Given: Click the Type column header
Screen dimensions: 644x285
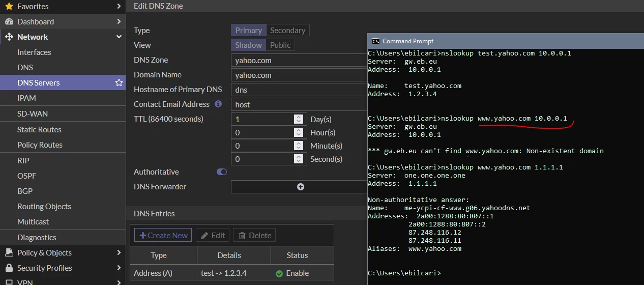Looking at the screenshot, I should pyautogui.click(x=164, y=255).
